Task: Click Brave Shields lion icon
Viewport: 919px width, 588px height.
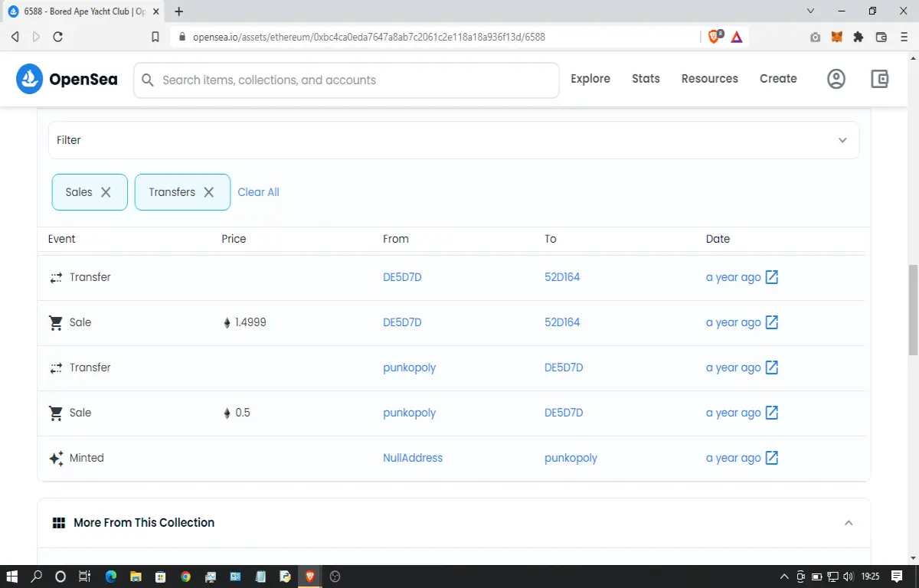Action: [715, 36]
